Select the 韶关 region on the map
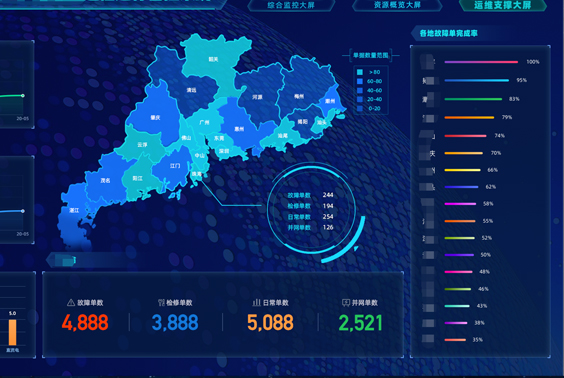564x378 pixels. (x=214, y=59)
